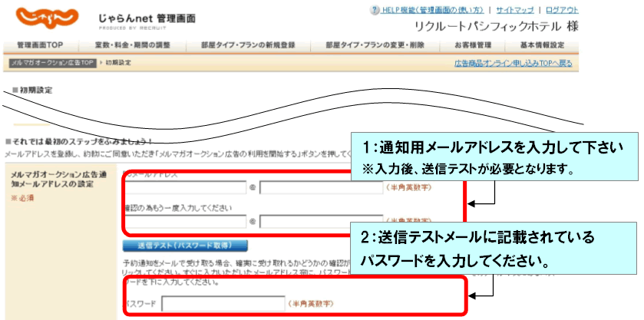
Task: Focus the first email domain field after @
Action: pyautogui.click(x=321, y=188)
